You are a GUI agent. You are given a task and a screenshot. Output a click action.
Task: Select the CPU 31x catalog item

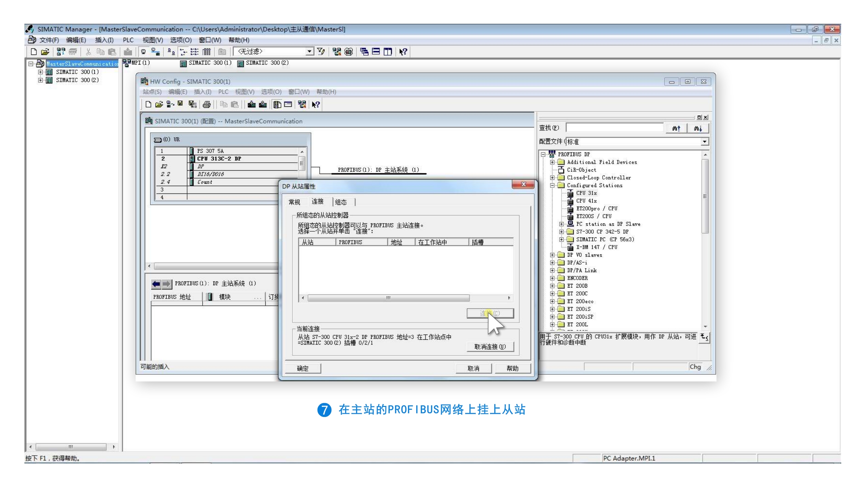pos(586,193)
